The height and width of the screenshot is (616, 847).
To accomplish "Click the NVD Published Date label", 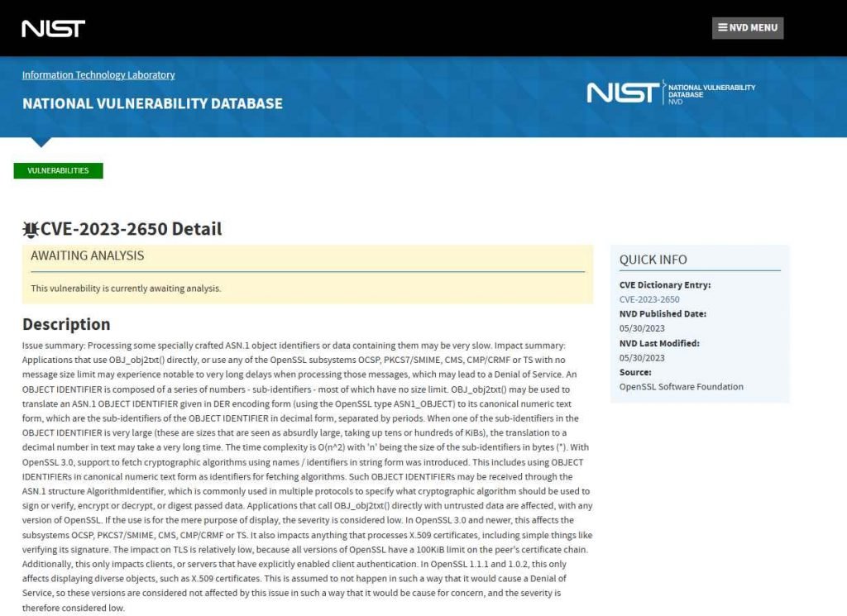I will point(663,313).
